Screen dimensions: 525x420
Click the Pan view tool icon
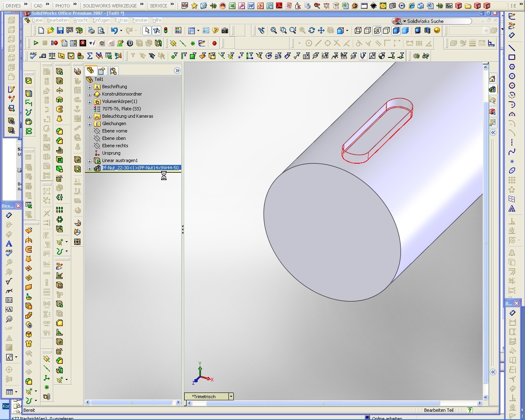click(x=321, y=31)
